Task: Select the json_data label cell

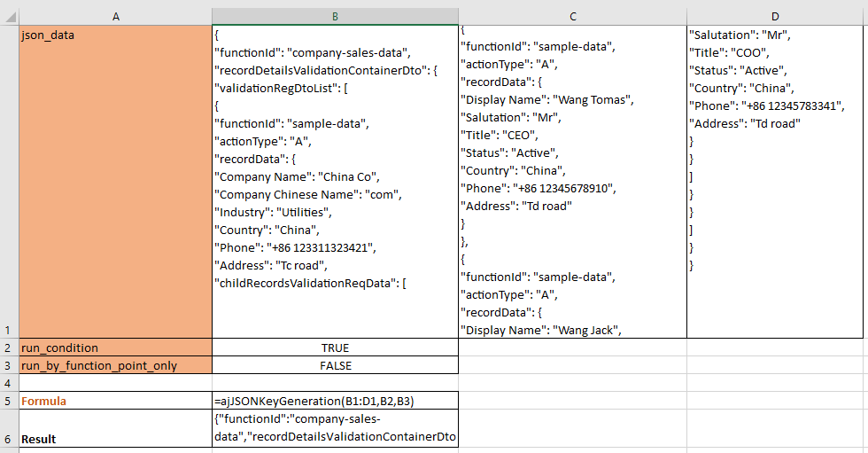Action: point(115,182)
